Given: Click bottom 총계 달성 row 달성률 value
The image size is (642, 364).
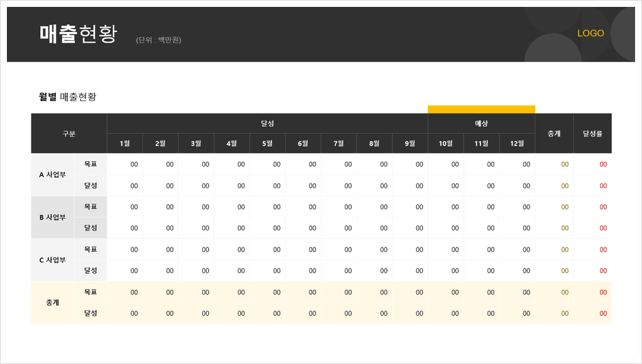Looking at the screenshot, I should (603, 313).
